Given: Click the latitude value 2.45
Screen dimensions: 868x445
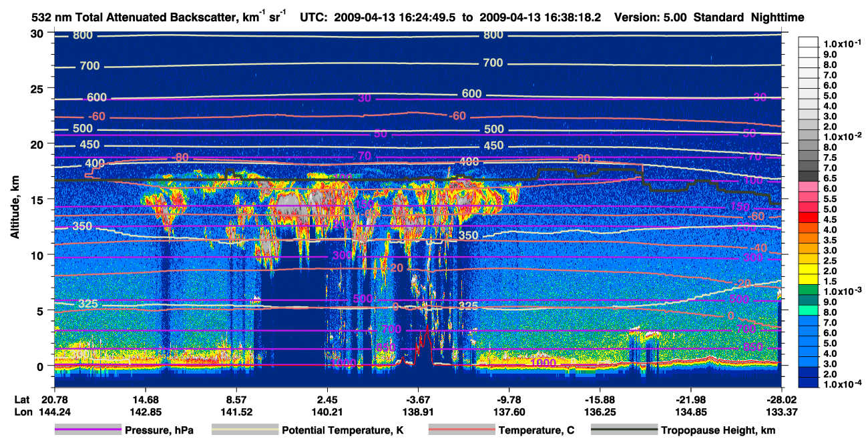Looking at the screenshot, I should pyautogui.click(x=327, y=399).
